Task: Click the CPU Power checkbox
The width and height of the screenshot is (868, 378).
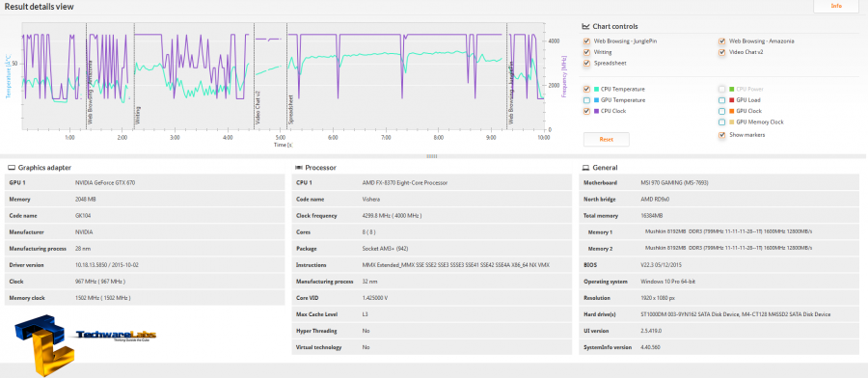Action: click(721, 89)
